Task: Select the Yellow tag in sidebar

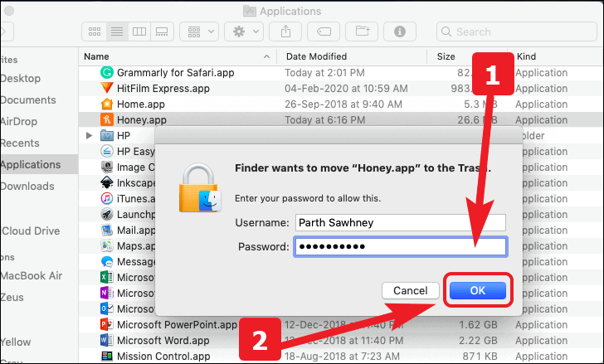Action: tap(16, 342)
